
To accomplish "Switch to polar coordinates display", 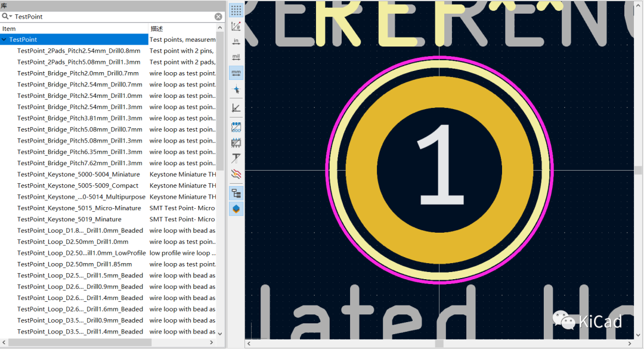I will coord(236,26).
